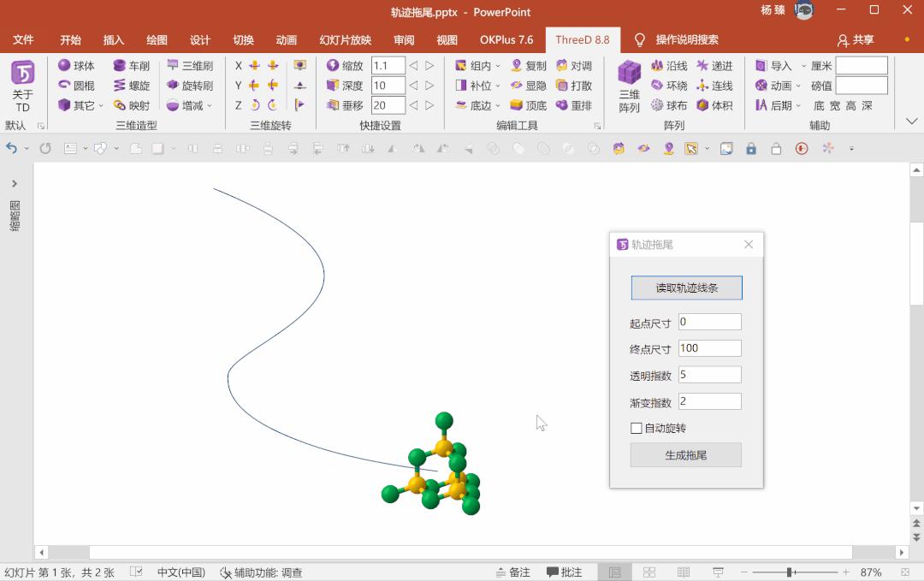Toggle the Z-axis counterclockwise rotation
Viewport: 924px width, 581px height.
[254, 104]
